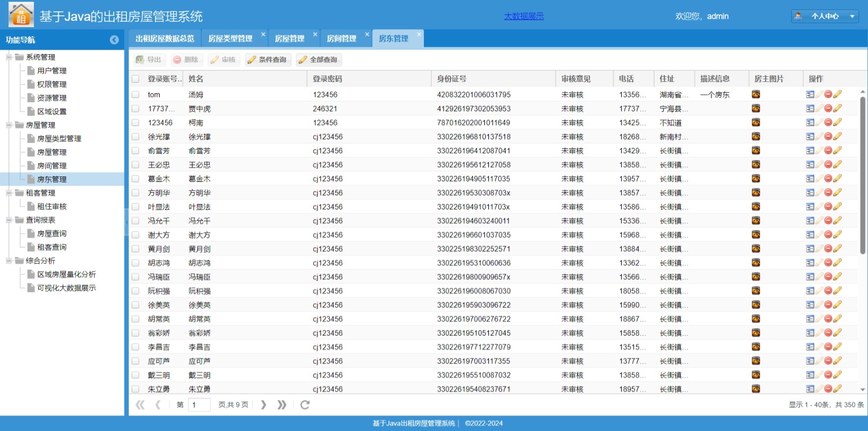
Task: Click yellow pencil icon in 徐光撑 row
Action: tap(837, 136)
